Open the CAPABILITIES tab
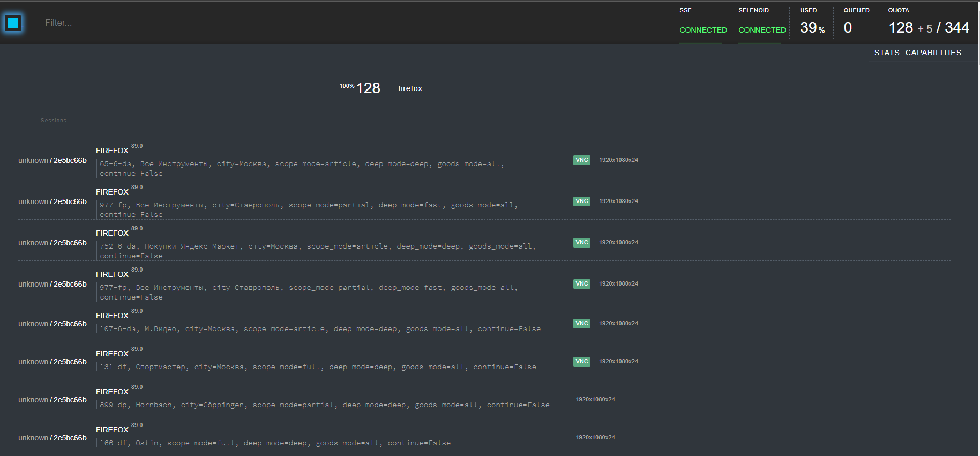The width and height of the screenshot is (980, 456). (x=933, y=53)
